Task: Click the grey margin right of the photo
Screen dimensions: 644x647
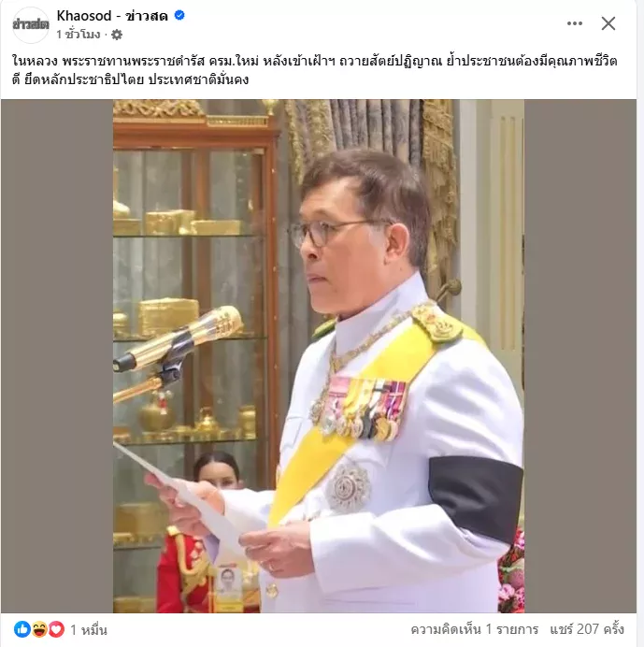Action: pos(580,356)
